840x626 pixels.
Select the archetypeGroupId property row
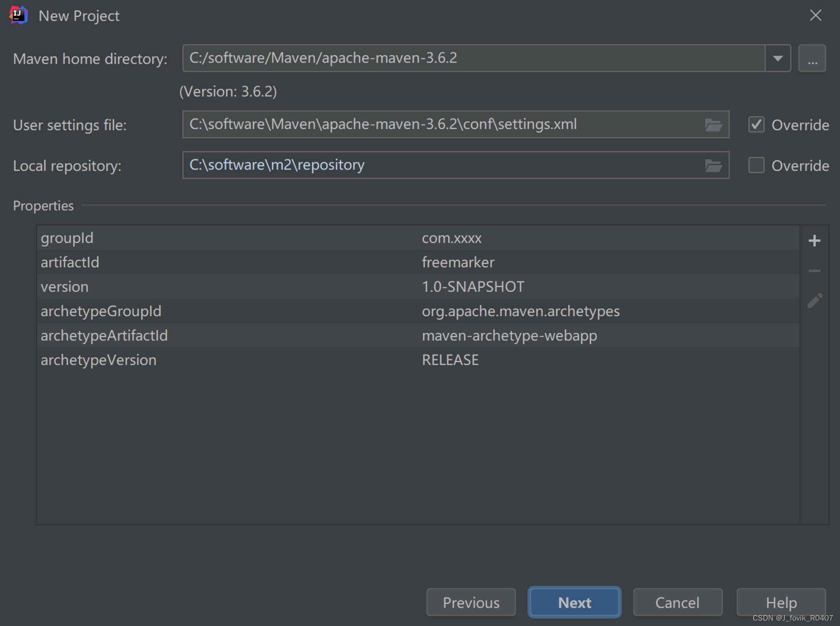pos(418,311)
